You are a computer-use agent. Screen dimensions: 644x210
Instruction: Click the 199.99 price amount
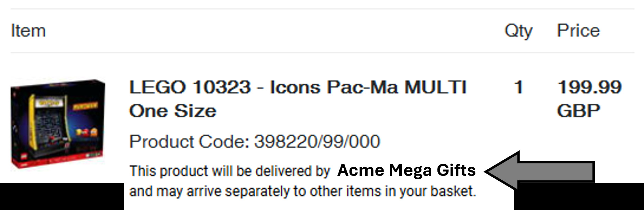coord(589,87)
